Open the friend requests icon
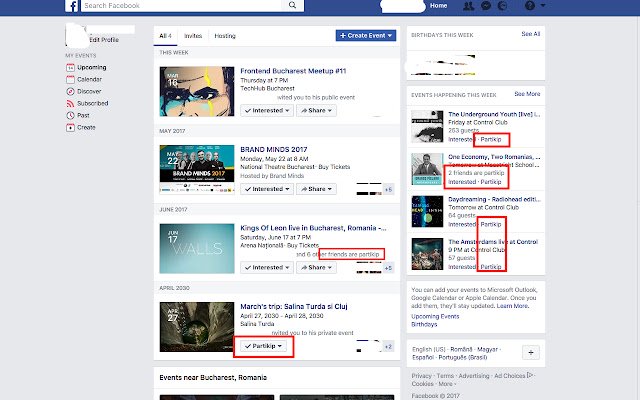Image resolution: width=640 pixels, height=400 pixels. (469, 6)
